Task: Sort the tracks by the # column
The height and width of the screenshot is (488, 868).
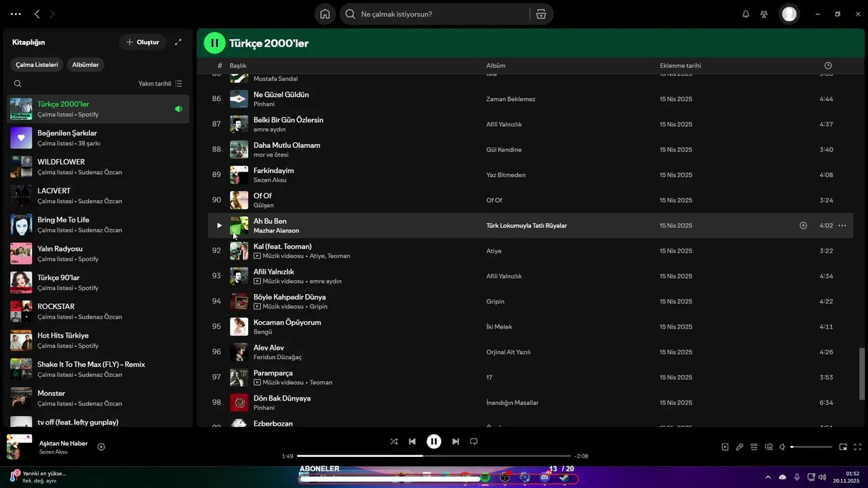Action: 220,66
